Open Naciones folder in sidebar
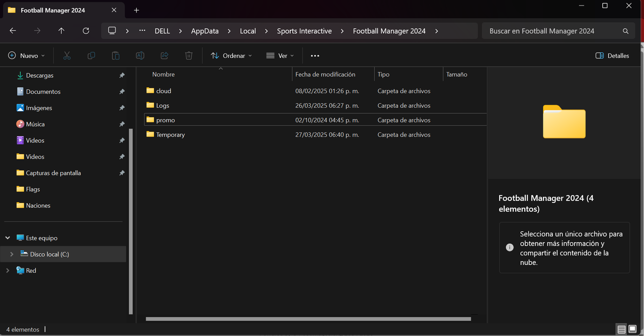This screenshot has height=336, width=644. (x=38, y=206)
